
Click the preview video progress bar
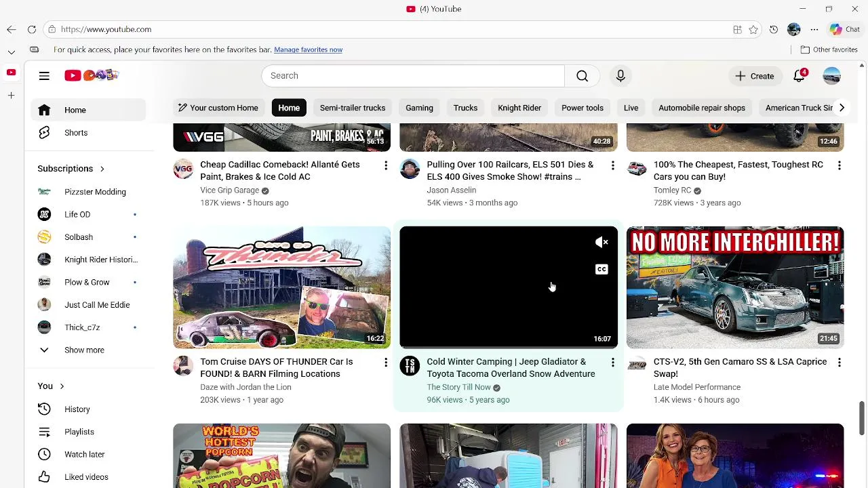click(509, 348)
